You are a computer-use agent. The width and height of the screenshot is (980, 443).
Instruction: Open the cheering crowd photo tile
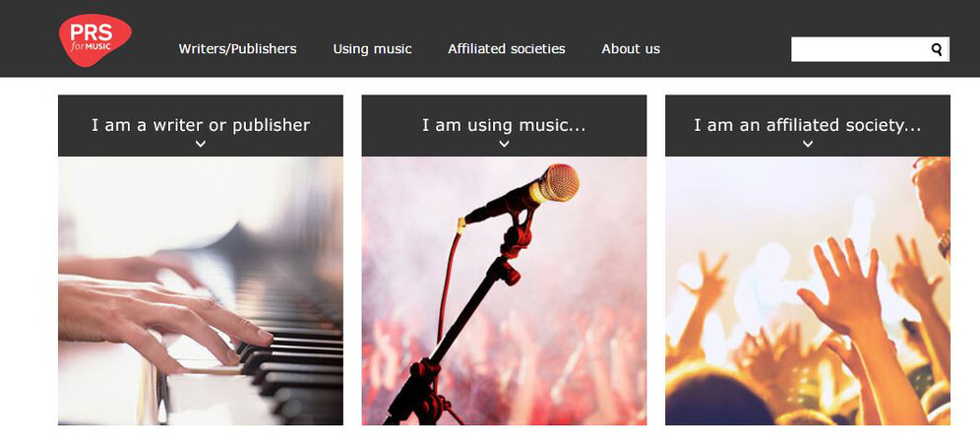[x=808, y=290]
